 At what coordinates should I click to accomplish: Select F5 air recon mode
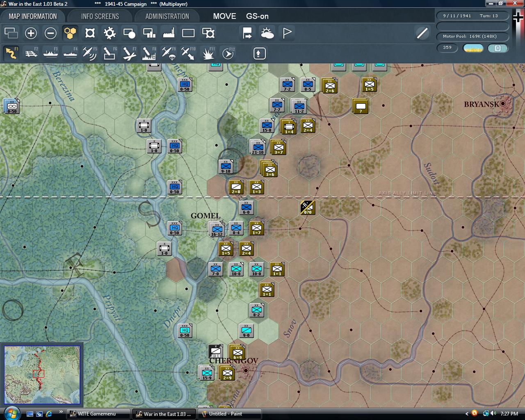pyautogui.click(x=90, y=53)
